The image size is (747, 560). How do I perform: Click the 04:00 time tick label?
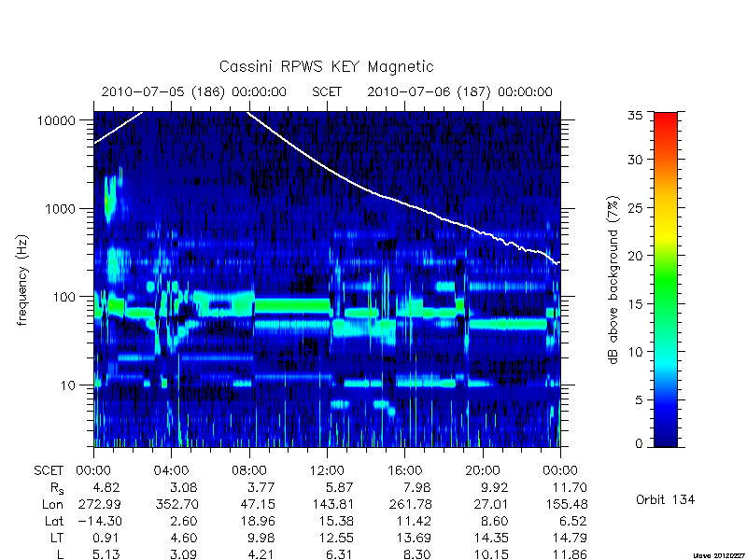click(171, 471)
